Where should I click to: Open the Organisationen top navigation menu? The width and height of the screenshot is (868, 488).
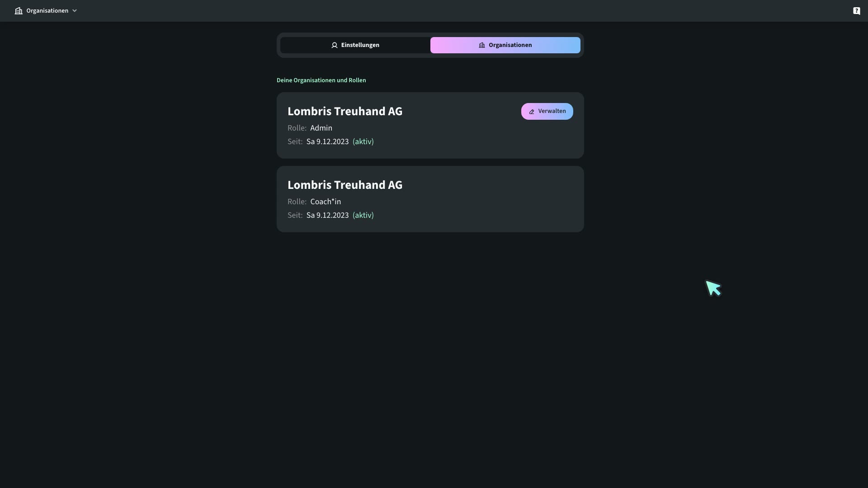click(x=46, y=11)
